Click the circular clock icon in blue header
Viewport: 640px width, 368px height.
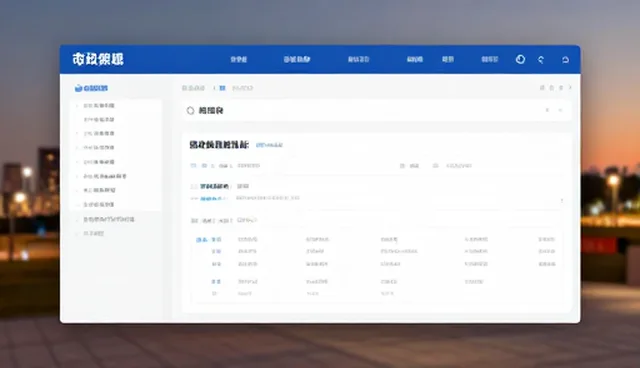[520, 59]
